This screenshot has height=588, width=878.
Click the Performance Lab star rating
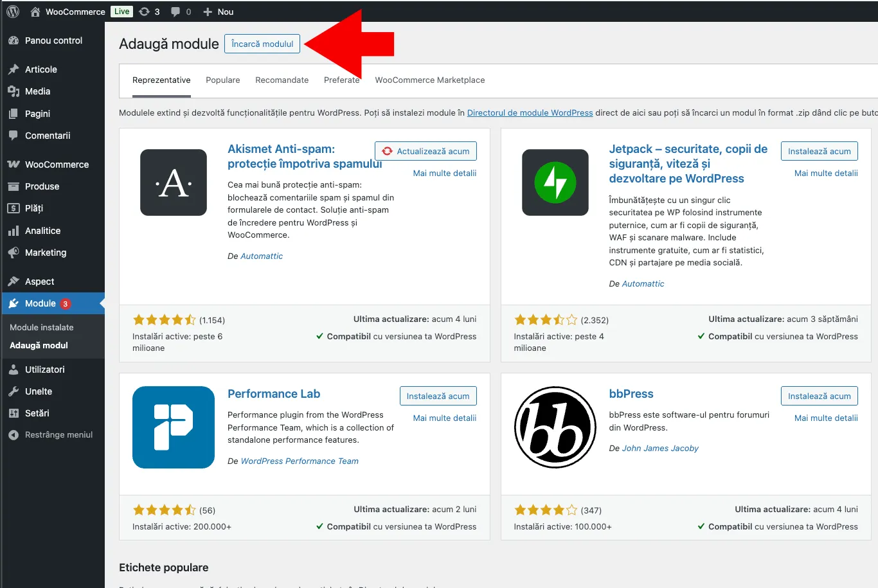pos(164,510)
